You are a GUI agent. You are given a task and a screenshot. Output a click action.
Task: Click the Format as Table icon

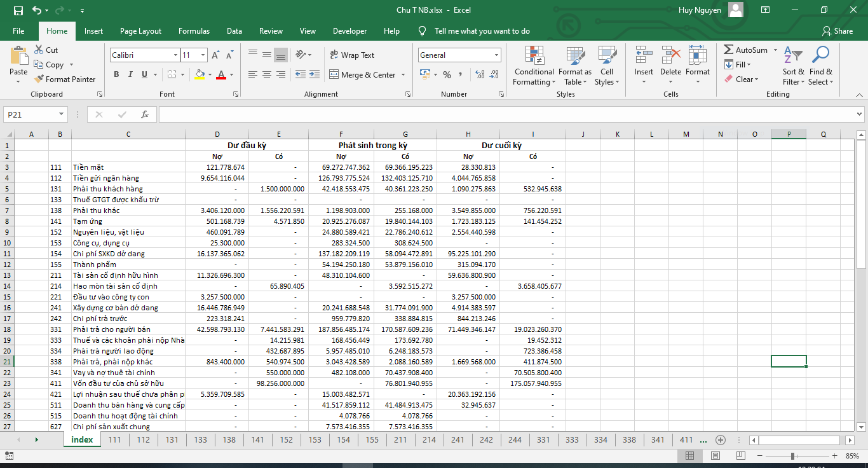tap(574, 66)
